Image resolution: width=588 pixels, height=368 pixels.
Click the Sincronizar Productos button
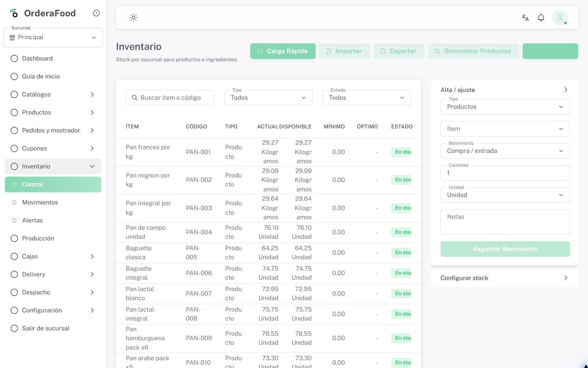coord(474,51)
